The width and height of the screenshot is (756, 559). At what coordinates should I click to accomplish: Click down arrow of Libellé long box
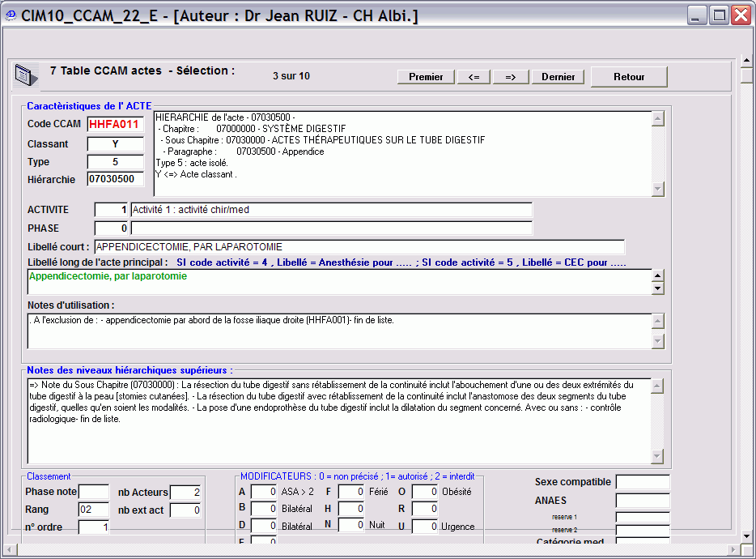click(657, 288)
